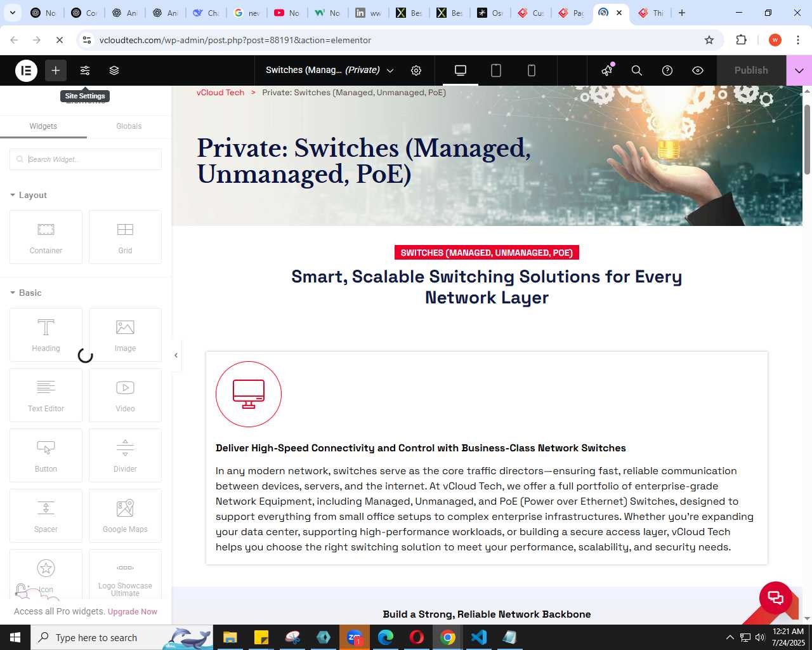The height and width of the screenshot is (650, 812).
Task: Select the Grid widget
Action: pyautogui.click(x=125, y=237)
